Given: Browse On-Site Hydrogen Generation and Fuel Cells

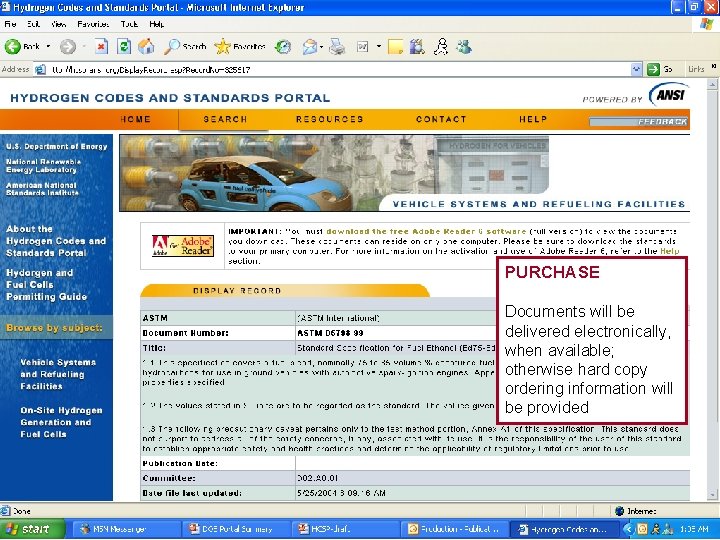Looking at the screenshot, I should (62, 422).
